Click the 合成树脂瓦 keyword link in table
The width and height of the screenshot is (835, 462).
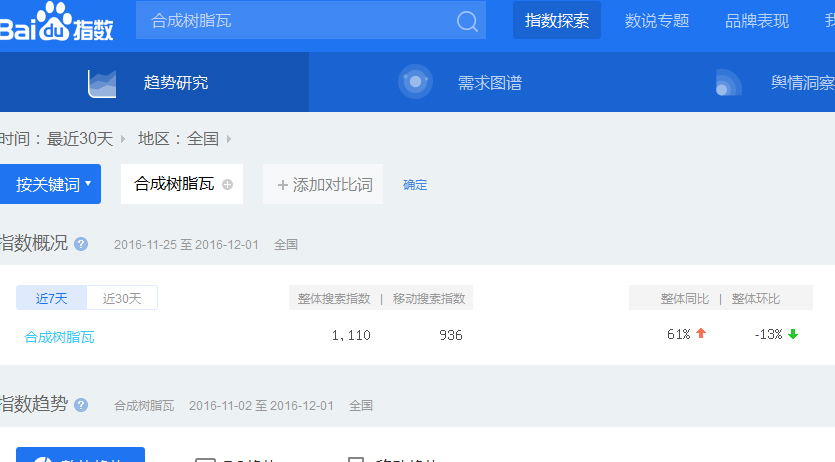(x=59, y=337)
